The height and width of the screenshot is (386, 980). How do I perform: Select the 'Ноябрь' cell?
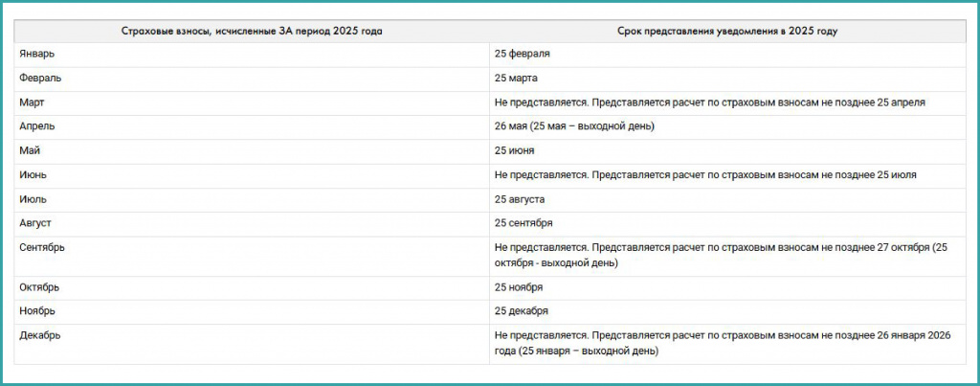[252, 311]
